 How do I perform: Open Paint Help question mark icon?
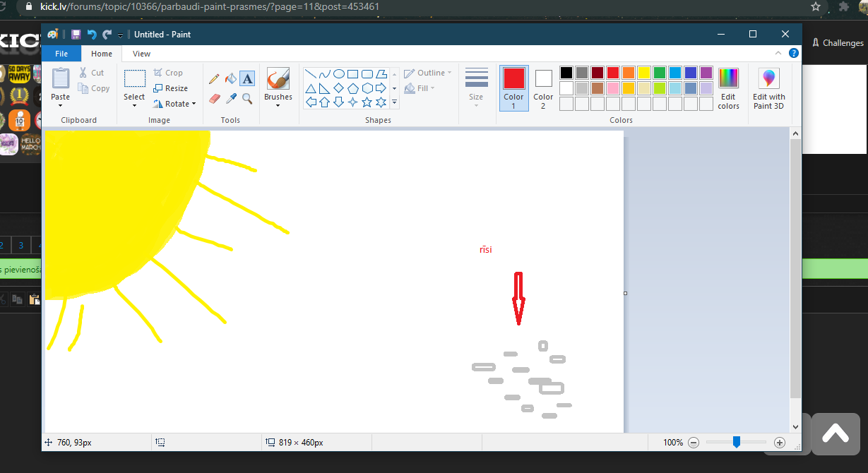[794, 53]
